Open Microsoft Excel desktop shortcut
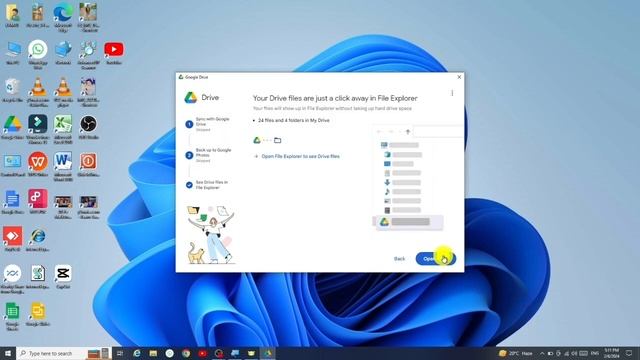640x360 pixels. tap(63, 128)
